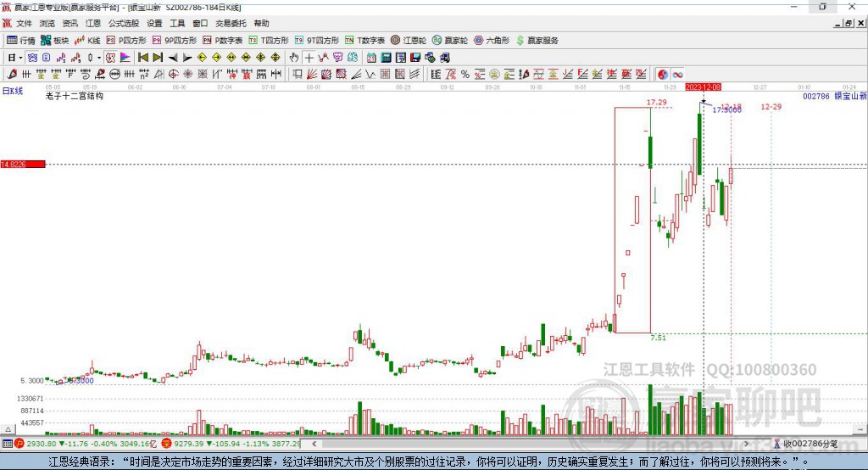This screenshot has height=470, width=868.
Task: Click the zigzag wave line icon
Action: (x=370, y=75)
